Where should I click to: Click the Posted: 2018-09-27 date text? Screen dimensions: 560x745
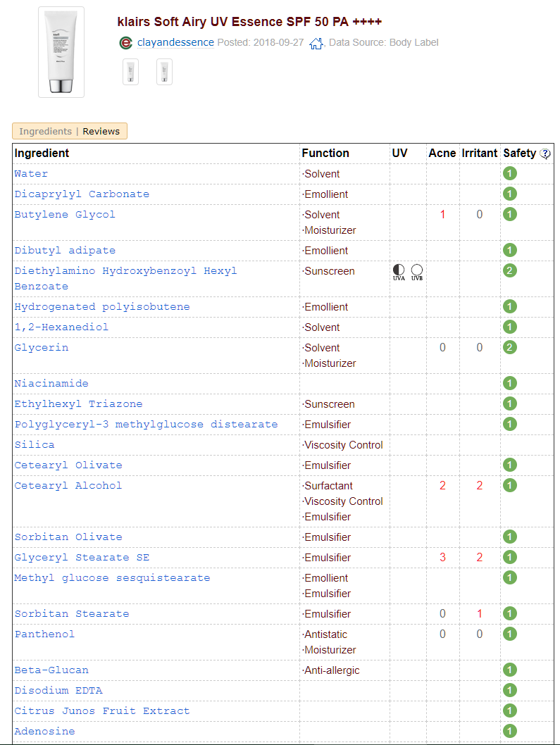click(261, 43)
